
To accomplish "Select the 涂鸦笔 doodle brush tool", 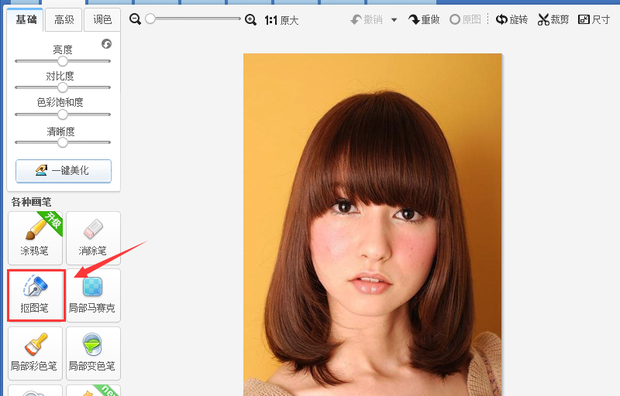I will tap(35, 238).
